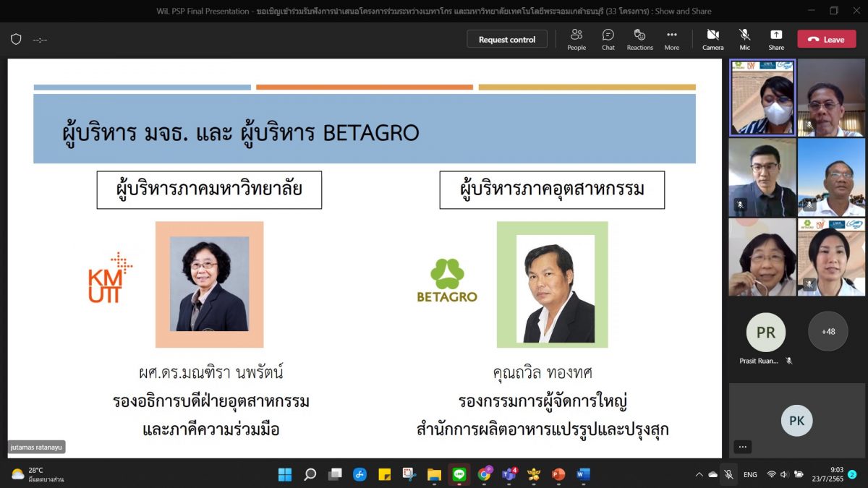This screenshot has width=868, height=488.
Task: Leave the meeting
Action: (x=827, y=40)
